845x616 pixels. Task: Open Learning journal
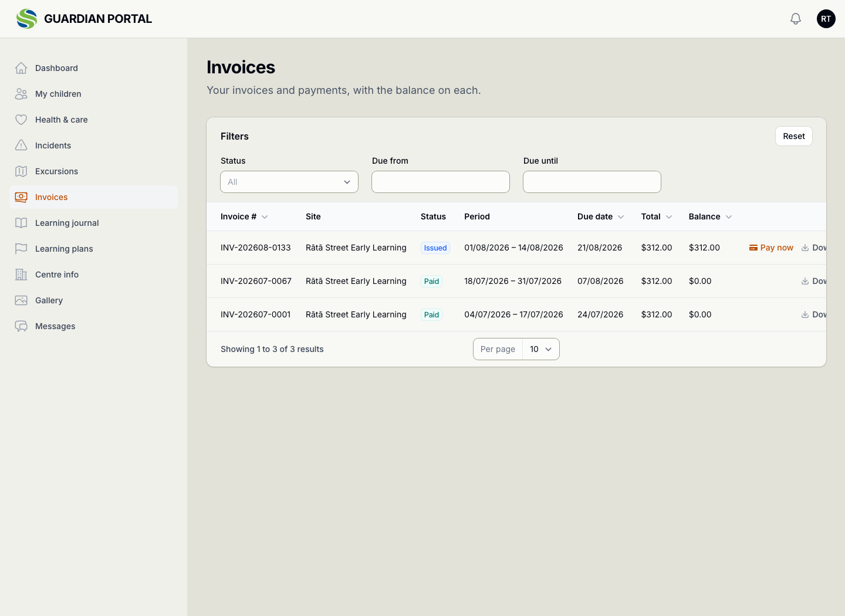coord(94,223)
